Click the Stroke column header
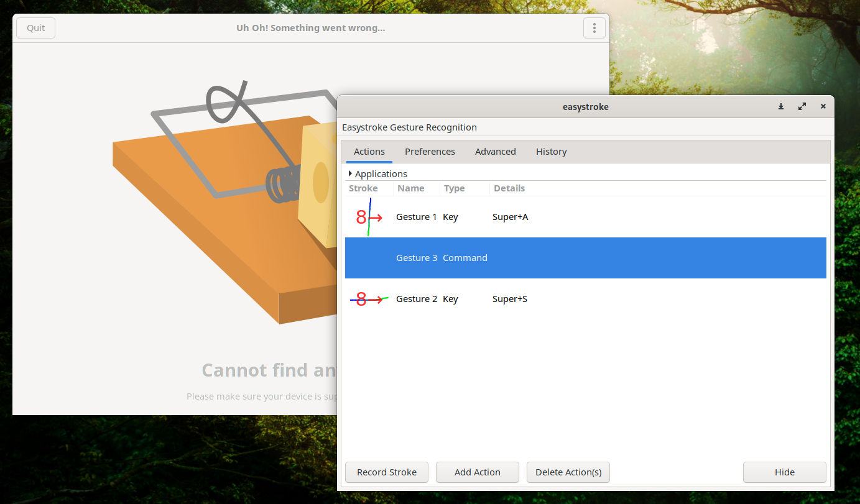Screen dimensions: 860x504 [x=369, y=188]
